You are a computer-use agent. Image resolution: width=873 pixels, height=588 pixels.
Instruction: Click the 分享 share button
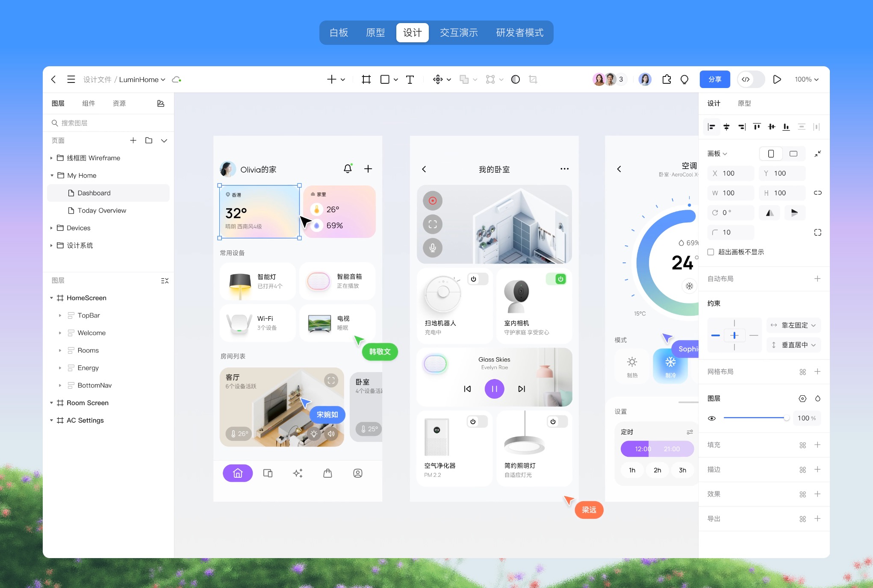pyautogui.click(x=714, y=79)
